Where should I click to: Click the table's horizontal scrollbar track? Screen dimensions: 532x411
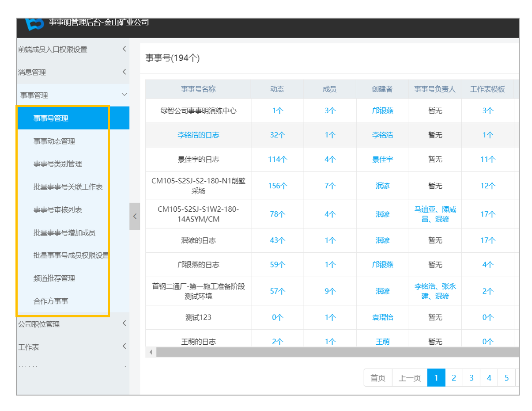(x=337, y=352)
